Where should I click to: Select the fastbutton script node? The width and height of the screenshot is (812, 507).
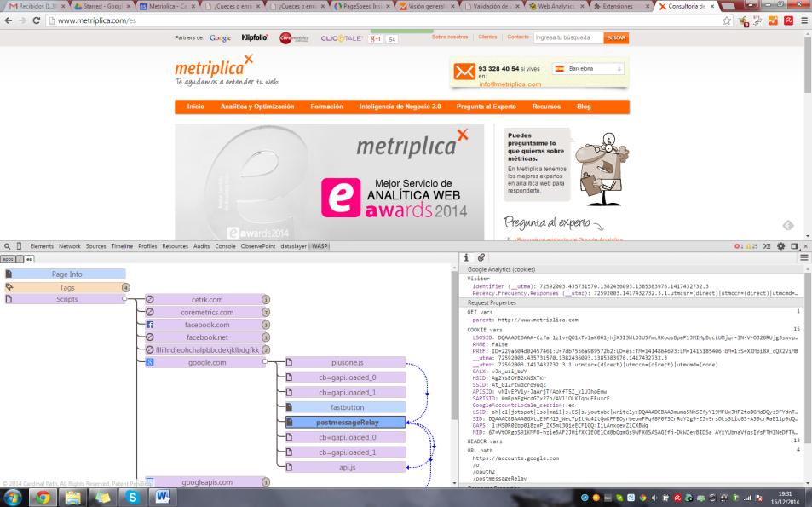click(347, 407)
